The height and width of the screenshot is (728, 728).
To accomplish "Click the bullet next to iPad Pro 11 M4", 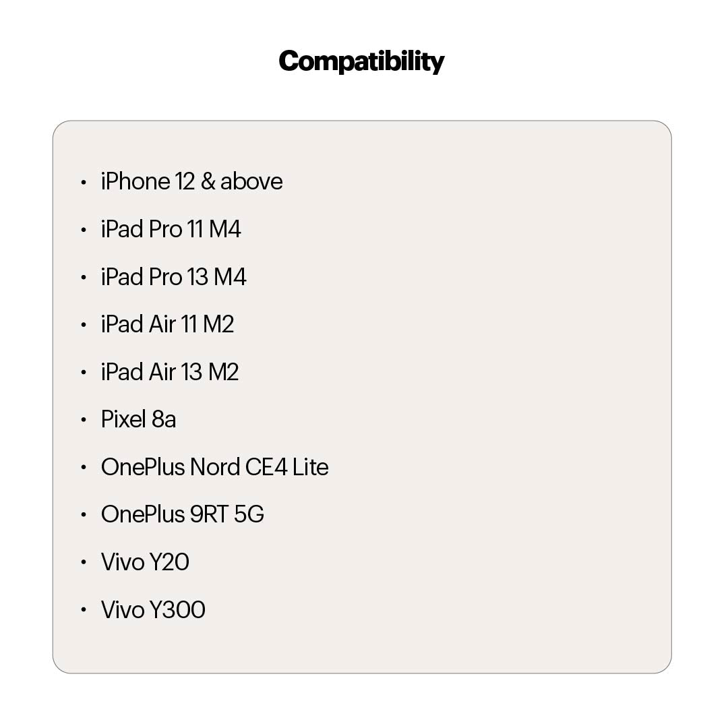I will click(x=84, y=230).
